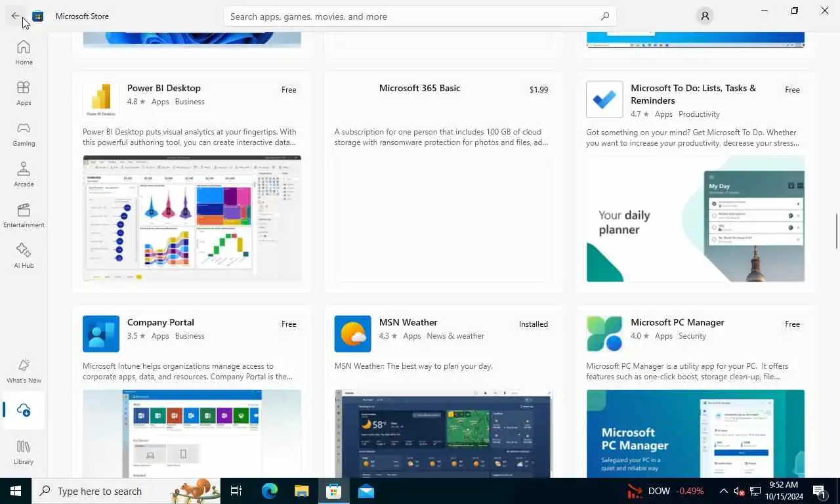Click Free for Company Portal
Image resolution: width=840 pixels, height=504 pixels.
289,324
